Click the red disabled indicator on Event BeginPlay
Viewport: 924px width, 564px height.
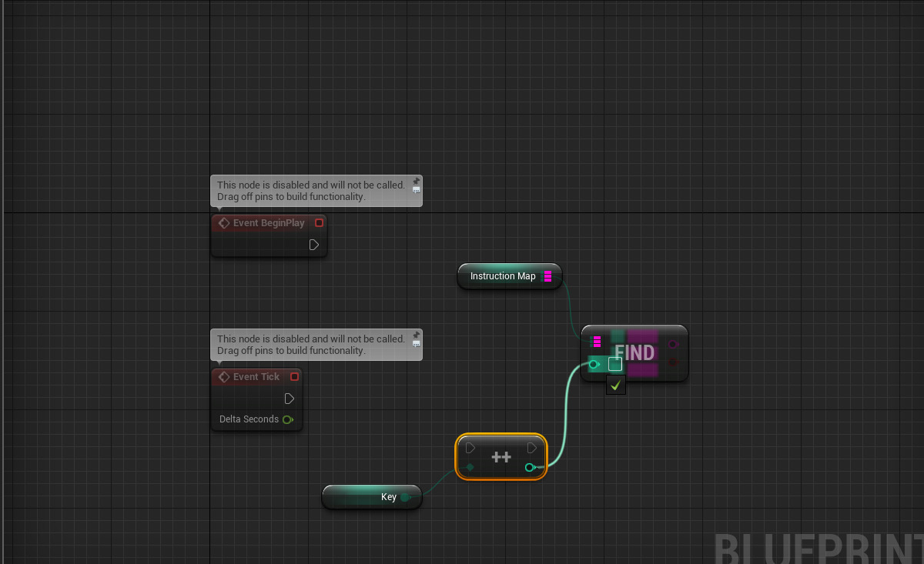pos(319,222)
